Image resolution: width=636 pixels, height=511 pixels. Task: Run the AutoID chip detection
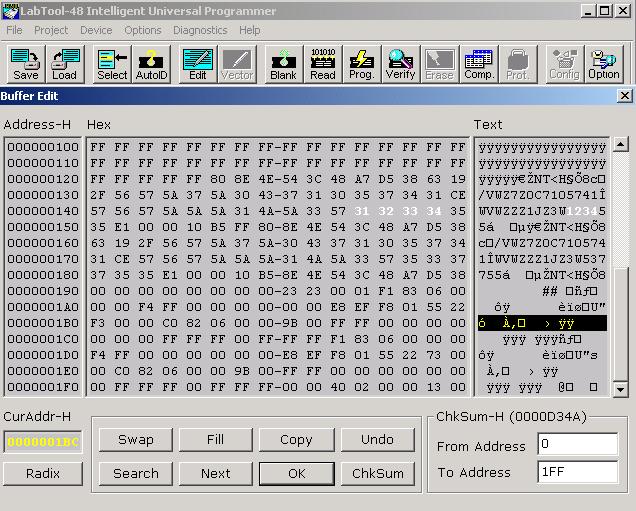pos(151,64)
